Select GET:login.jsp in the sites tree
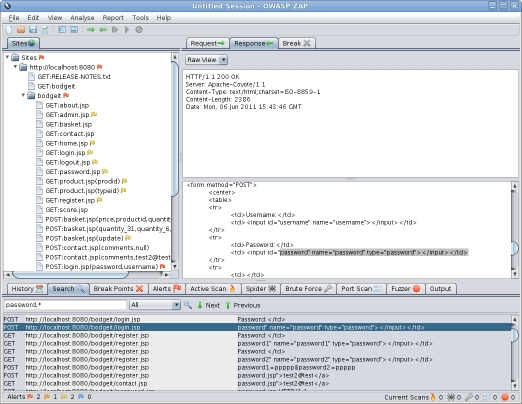Viewport: 522px width, 404px height. pos(65,153)
